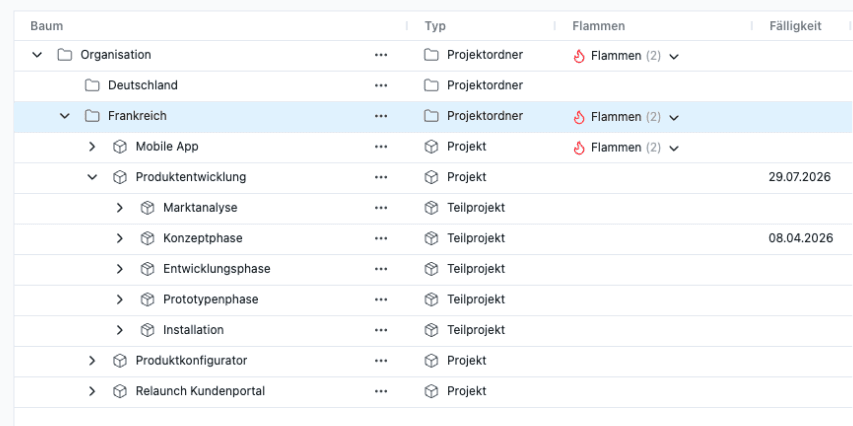Screen dimensions: 853x426
Task: Click the flame icon in Mobile App row
Action: click(x=578, y=148)
